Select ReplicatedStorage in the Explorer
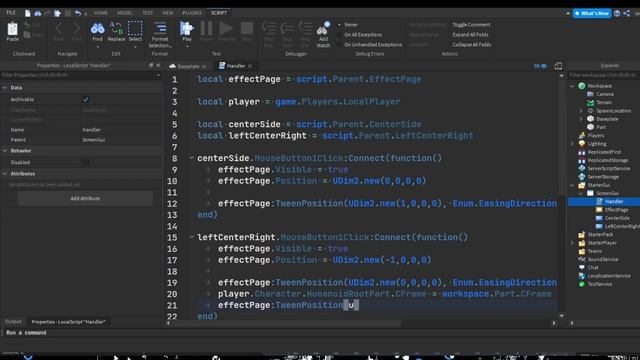Viewport: 640px width, 360px height. pos(608,160)
